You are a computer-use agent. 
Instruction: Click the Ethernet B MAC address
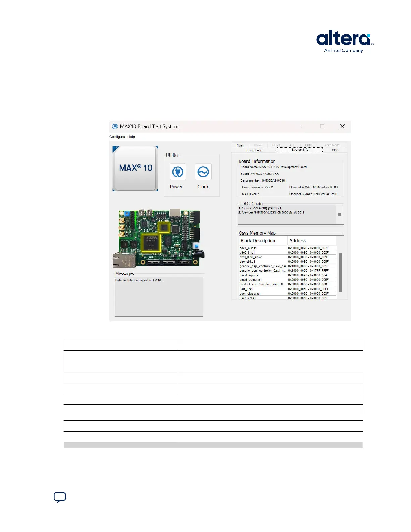click(314, 194)
